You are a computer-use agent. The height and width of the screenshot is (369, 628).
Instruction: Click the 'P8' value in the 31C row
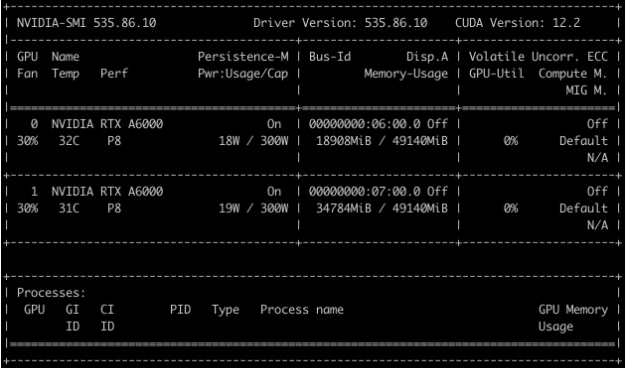coord(114,208)
